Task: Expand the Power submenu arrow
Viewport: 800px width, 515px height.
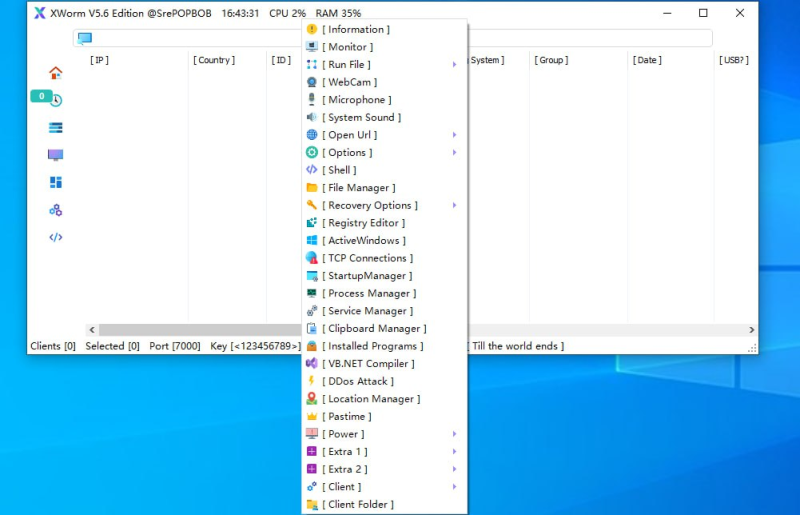Action: (x=454, y=434)
